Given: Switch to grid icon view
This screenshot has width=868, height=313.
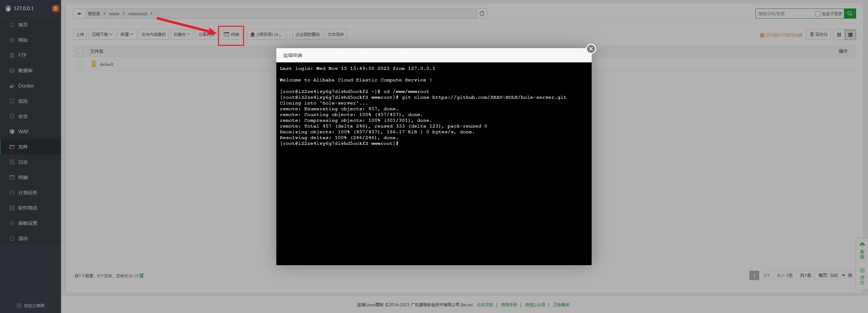Looking at the screenshot, I should (839, 35).
